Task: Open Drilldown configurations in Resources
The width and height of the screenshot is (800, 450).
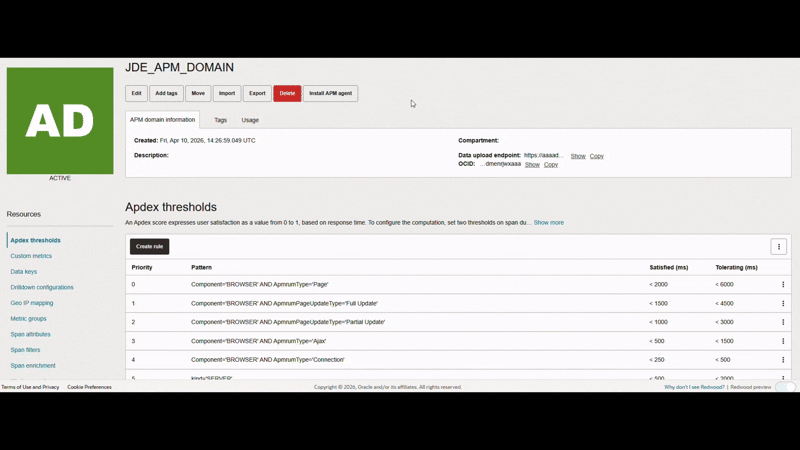Action: pyautogui.click(x=42, y=288)
